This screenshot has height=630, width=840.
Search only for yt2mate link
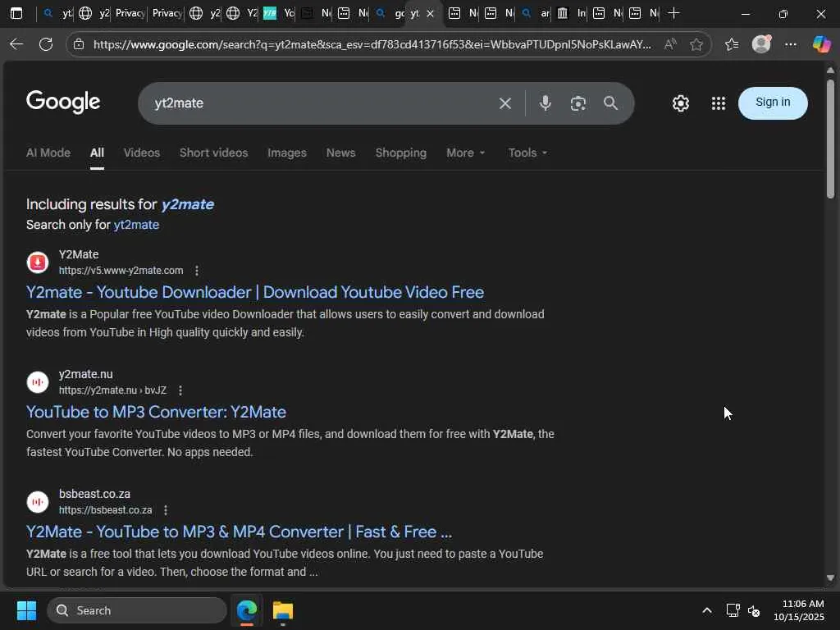point(136,225)
